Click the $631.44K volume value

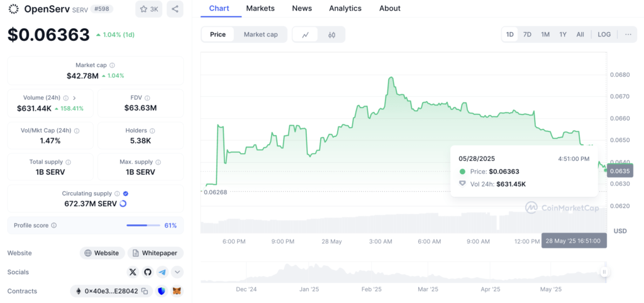point(34,108)
